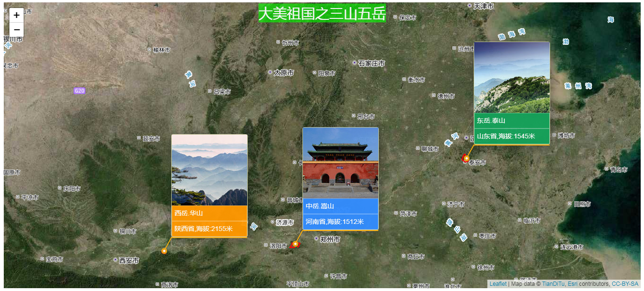Image resolution: width=644 pixels, height=291 pixels.
Task: Click the 阳泉市 city label
Action: [326, 73]
